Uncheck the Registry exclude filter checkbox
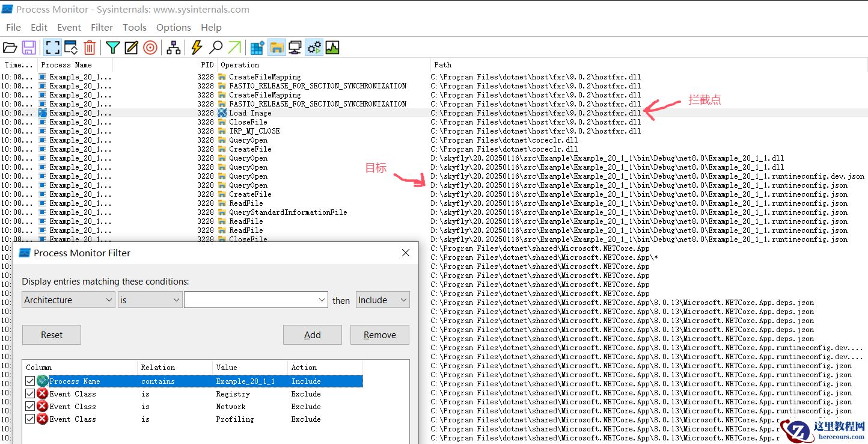 [x=30, y=393]
